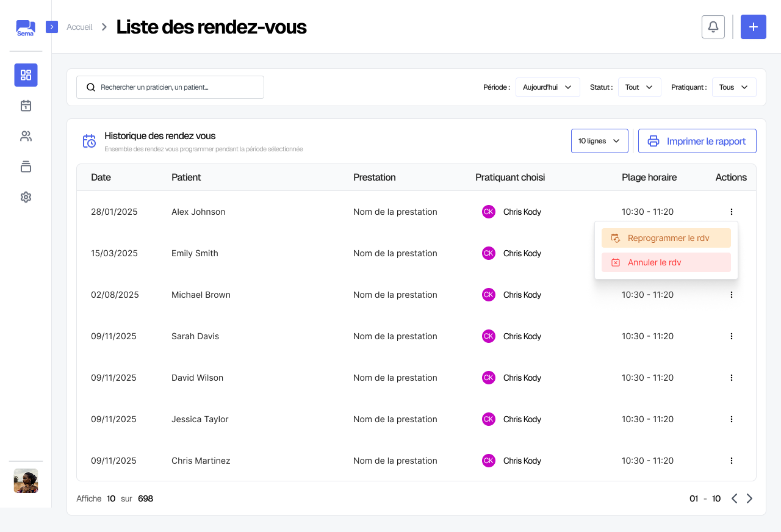Viewport: 781px width, 532px height.
Task: Open actions menu for Michael Brown row
Action: coord(731,295)
